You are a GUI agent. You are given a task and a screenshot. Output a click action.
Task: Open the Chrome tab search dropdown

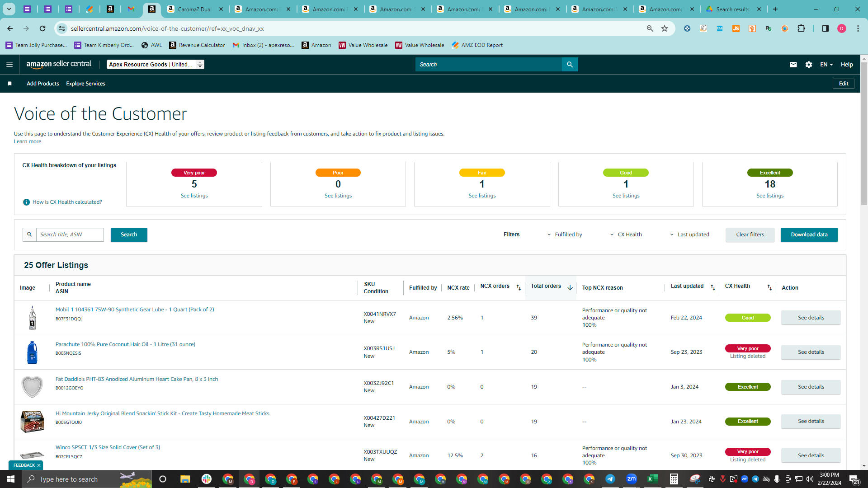point(9,9)
